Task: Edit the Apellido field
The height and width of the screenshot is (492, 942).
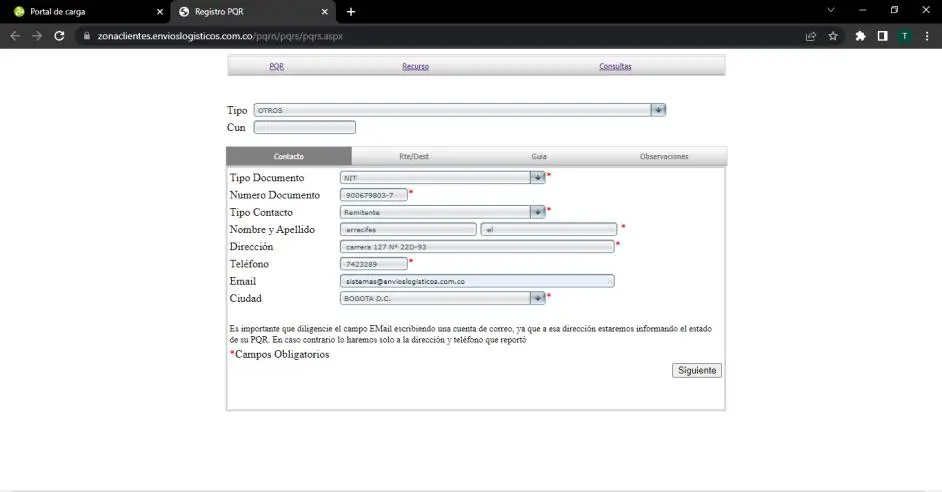Action: point(548,229)
